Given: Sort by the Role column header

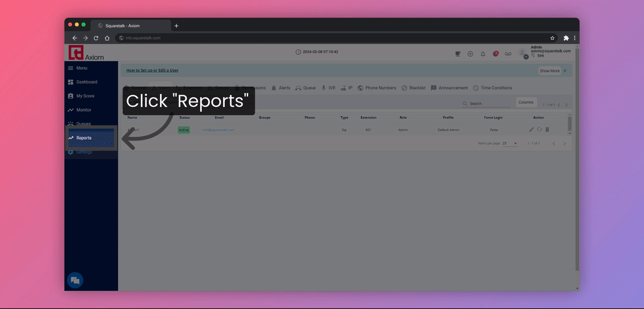Looking at the screenshot, I should coord(403,117).
